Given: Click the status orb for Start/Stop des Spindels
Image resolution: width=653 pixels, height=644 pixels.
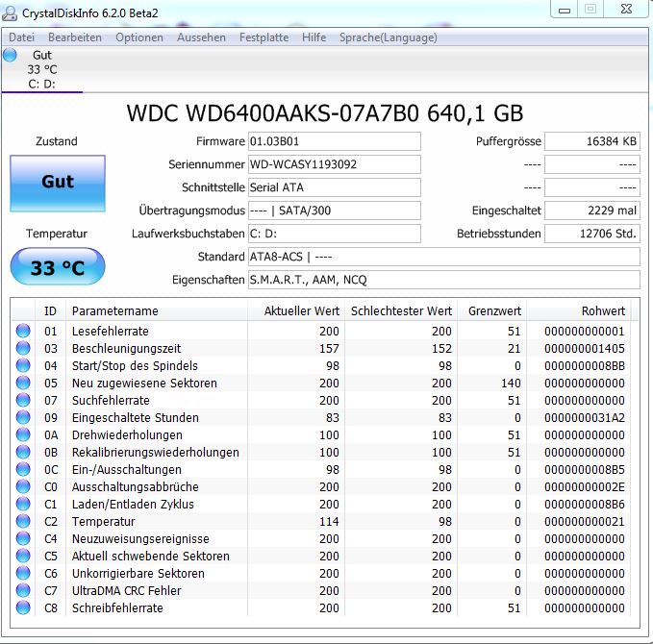Looking at the screenshot, I should click(23, 365).
